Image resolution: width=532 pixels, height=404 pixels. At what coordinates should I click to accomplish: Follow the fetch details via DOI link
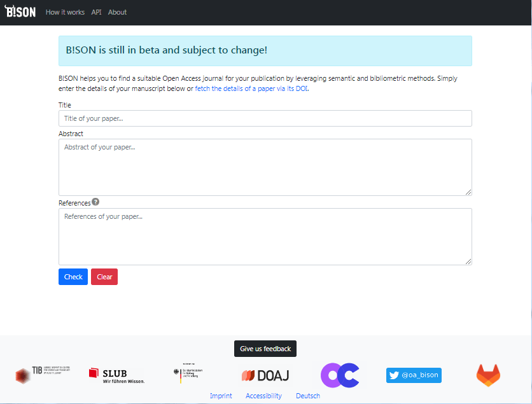(251, 89)
